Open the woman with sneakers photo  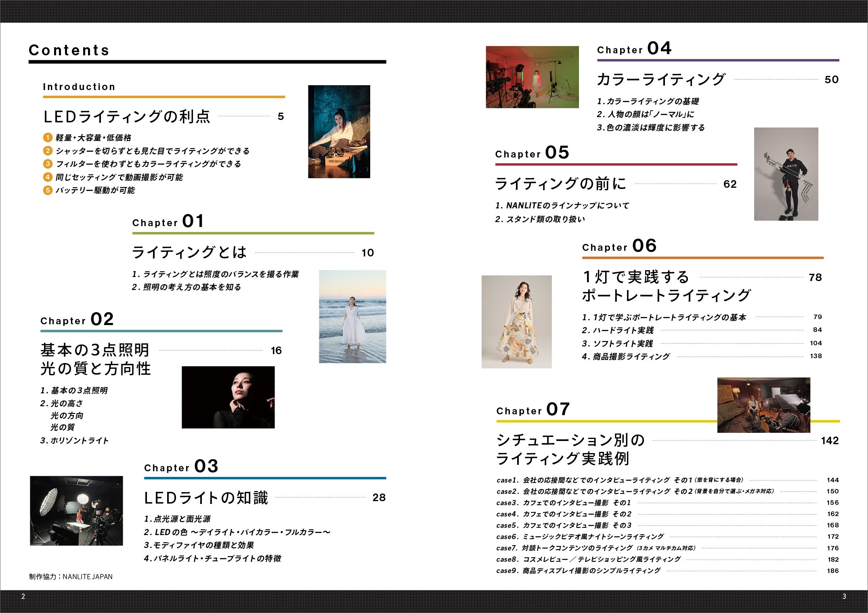coord(339,132)
